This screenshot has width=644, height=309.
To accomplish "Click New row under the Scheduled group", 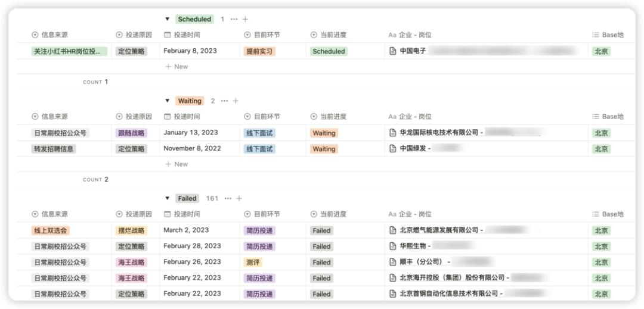I will coord(177,67).
